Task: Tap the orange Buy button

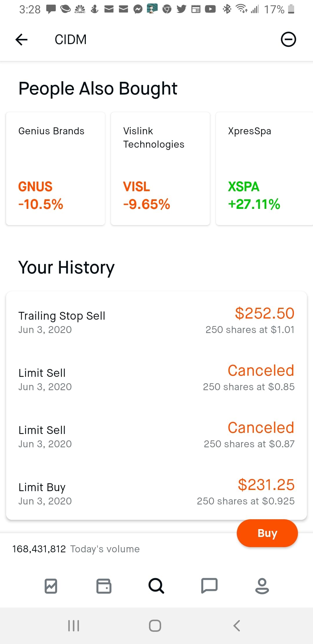Action: tap(267, 533)
